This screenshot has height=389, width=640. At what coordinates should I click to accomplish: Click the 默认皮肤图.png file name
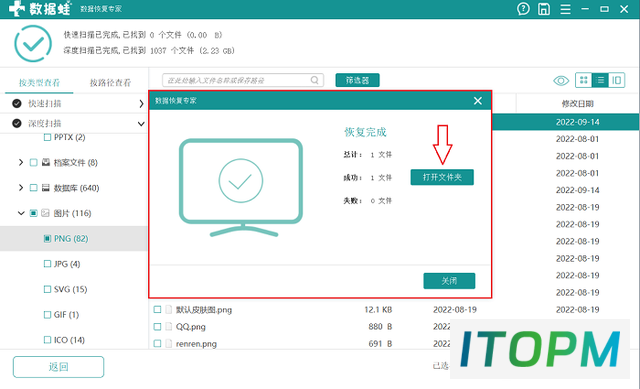tap(204, 310)
